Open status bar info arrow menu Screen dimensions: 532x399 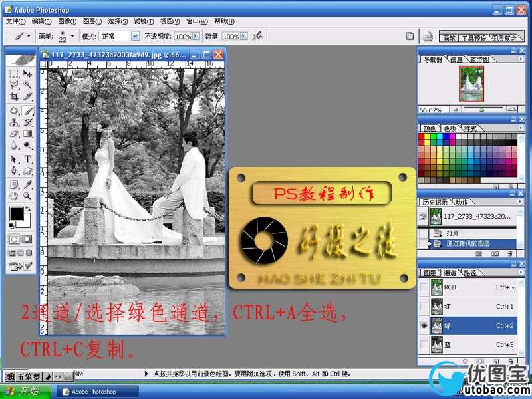[146, 374]
